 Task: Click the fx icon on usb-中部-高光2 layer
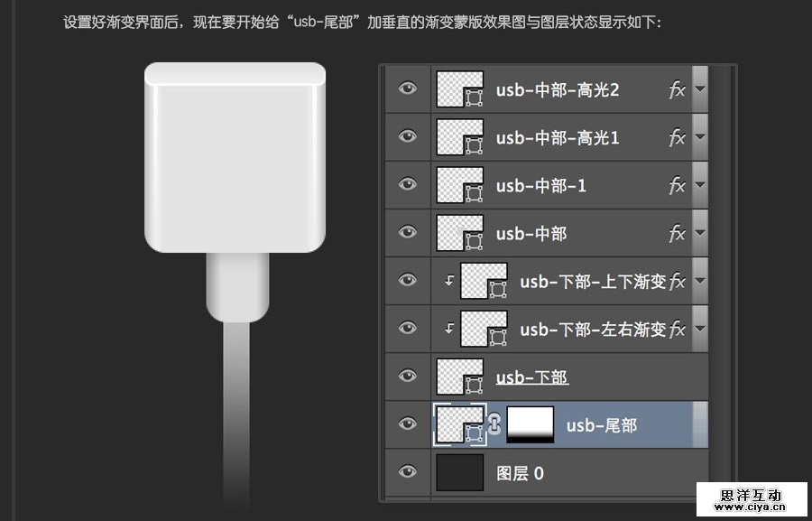tap(678, 89)
